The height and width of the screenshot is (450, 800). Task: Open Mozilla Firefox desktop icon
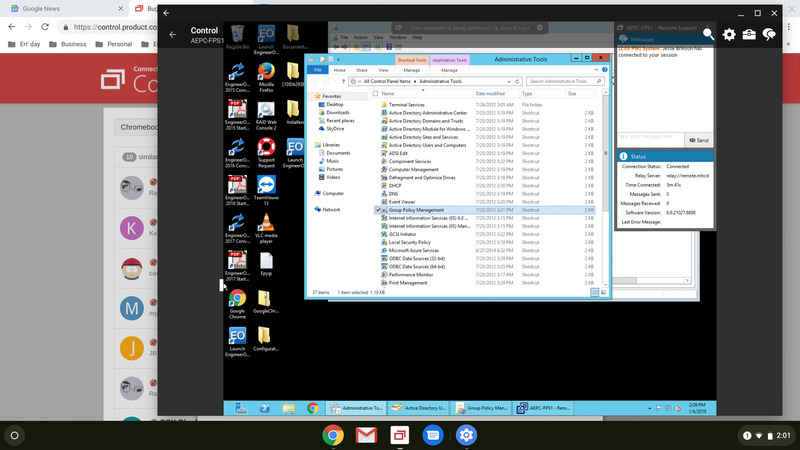(266, 77)
